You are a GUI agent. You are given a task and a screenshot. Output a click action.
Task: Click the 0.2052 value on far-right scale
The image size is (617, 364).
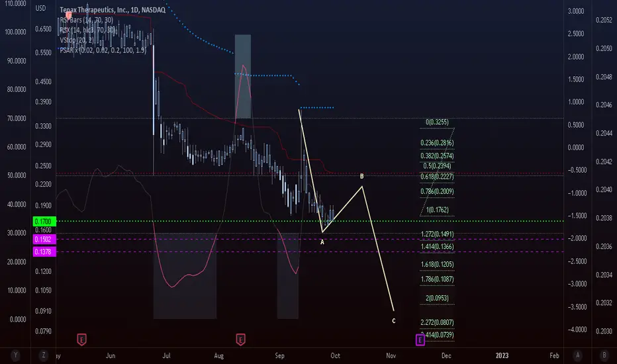coord(604,20)
